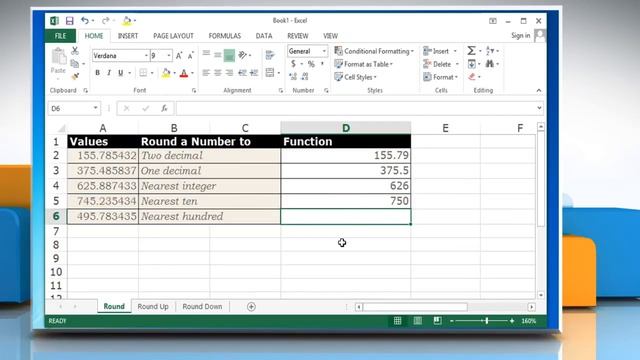Click the Wrap Text icon
This screenshot has width=640, height=360.
point(269,55)
